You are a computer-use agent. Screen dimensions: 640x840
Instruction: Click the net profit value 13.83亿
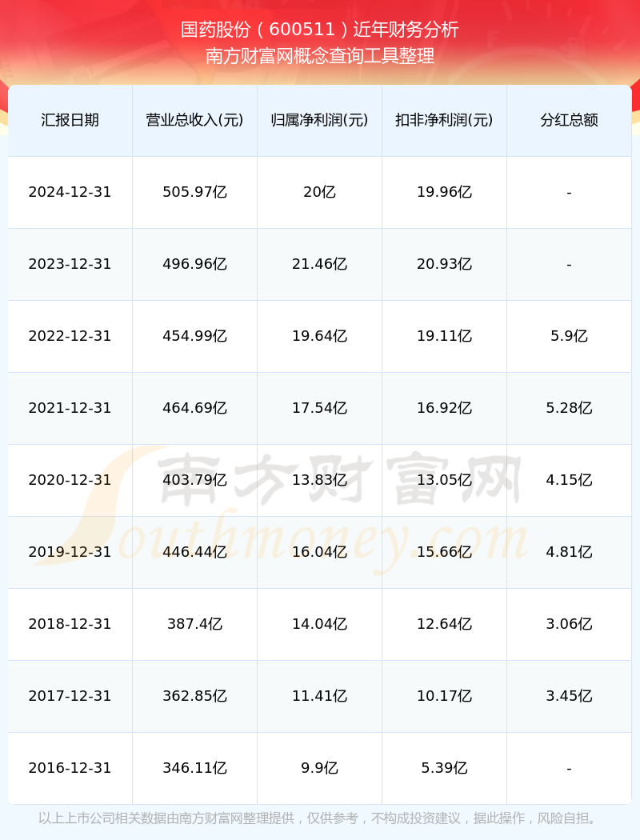click(x=320, y=480)
